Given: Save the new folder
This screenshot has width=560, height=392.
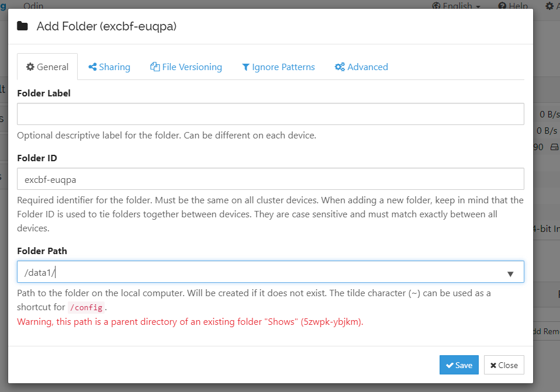Looking at the screenshot, I should point(459,365).
